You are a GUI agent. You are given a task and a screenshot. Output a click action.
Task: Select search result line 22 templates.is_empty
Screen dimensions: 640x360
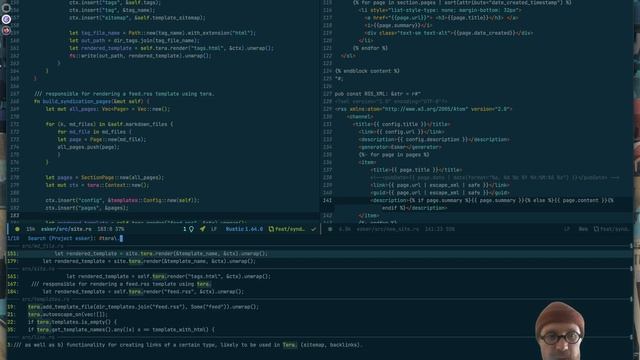point(320,322)
